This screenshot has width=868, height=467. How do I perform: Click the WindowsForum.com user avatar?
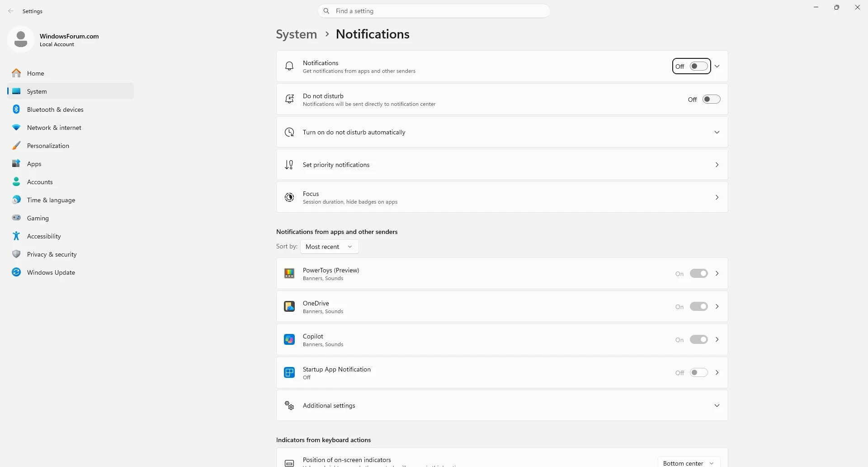click(21, 39)
